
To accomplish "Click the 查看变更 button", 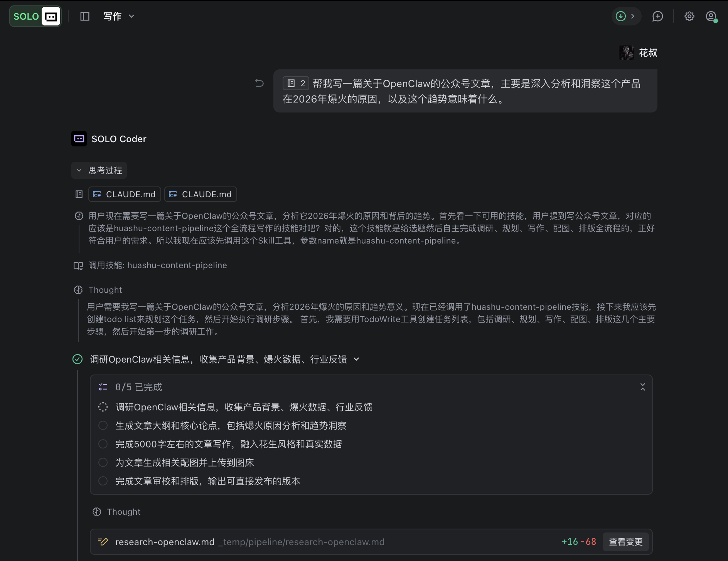I will click(625, 541).
